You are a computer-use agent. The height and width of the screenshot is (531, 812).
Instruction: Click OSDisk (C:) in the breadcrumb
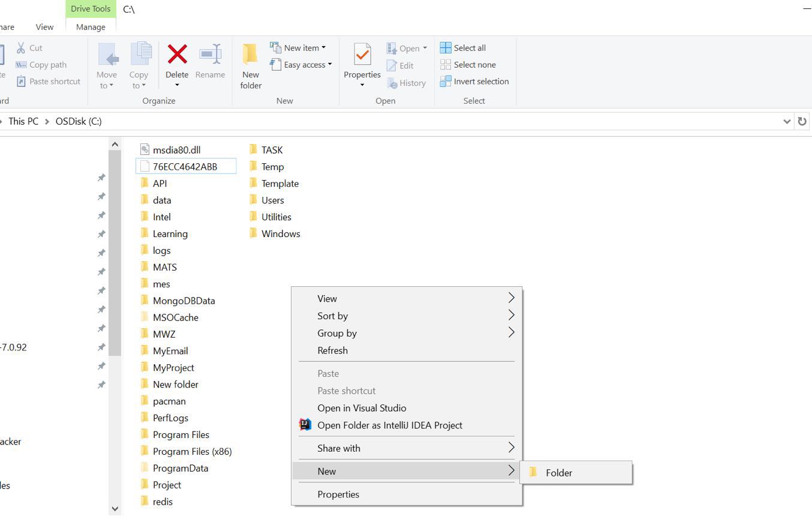click(x=79, y=121)
